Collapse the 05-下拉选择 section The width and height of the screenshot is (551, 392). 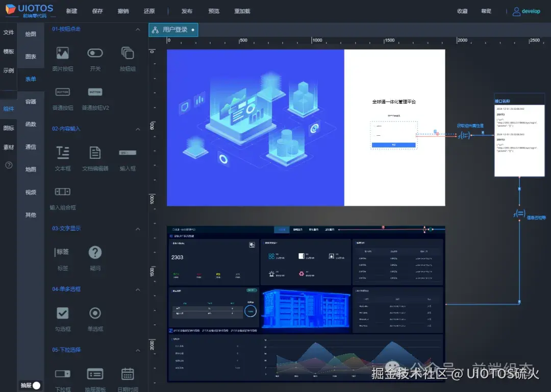(x=138, y=351)
